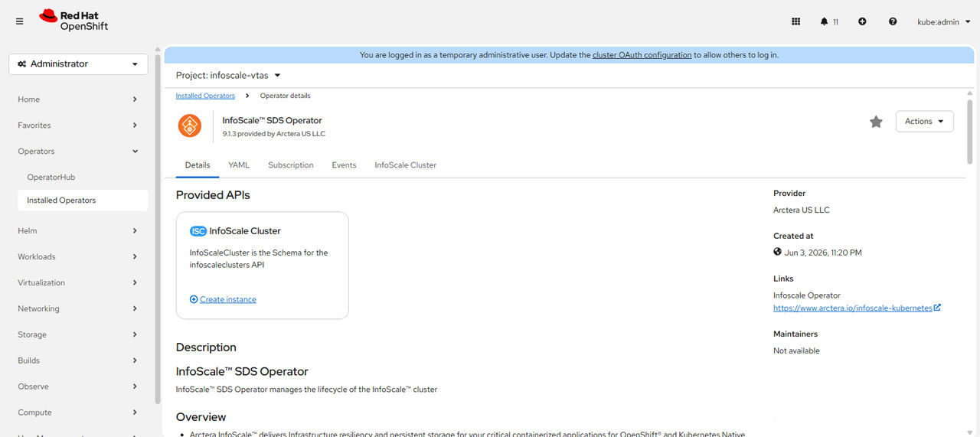Open the www.arctera.io/infoscale-kubernetes link
Screen dimensions: 980x437
(853, 308)
